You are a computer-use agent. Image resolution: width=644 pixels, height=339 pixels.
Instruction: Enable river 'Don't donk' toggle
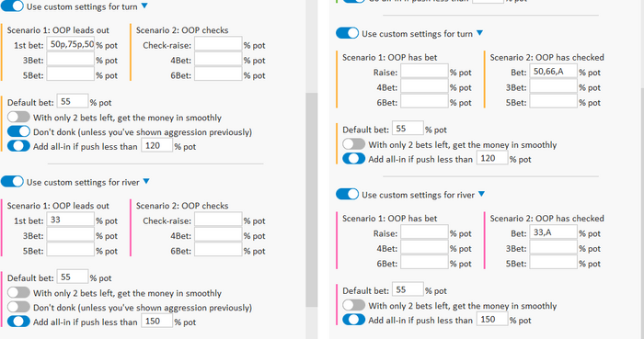18,307
